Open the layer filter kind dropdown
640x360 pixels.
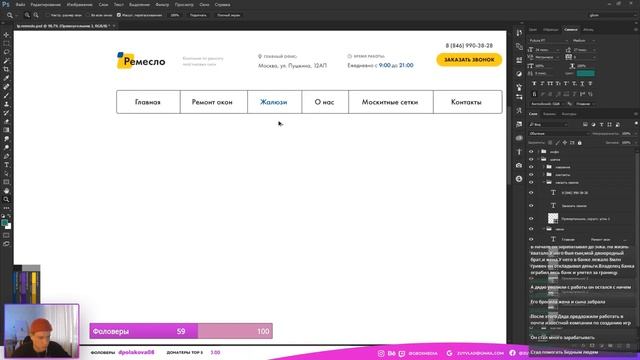[x=548, y=124]
